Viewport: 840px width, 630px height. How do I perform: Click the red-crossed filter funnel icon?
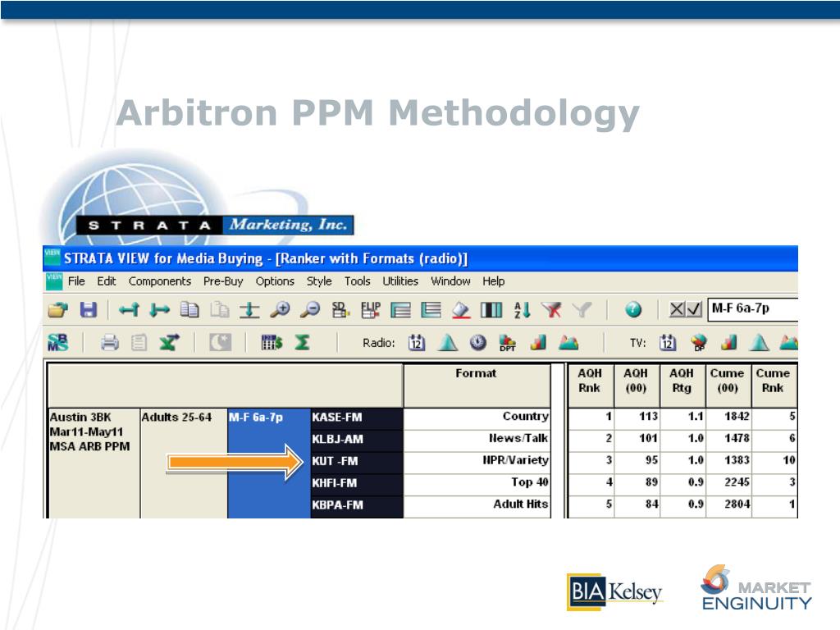(x=551, y=309)
